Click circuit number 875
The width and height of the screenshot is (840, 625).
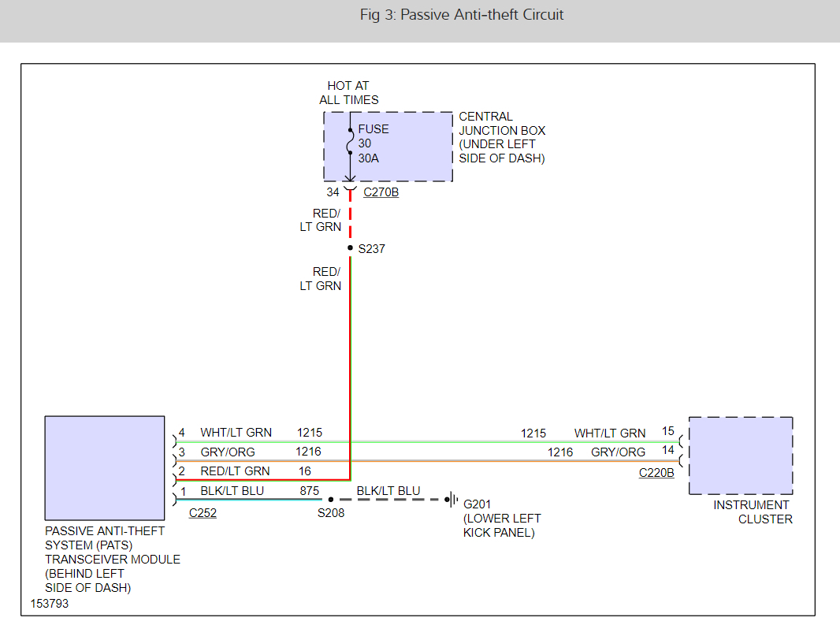309,491
